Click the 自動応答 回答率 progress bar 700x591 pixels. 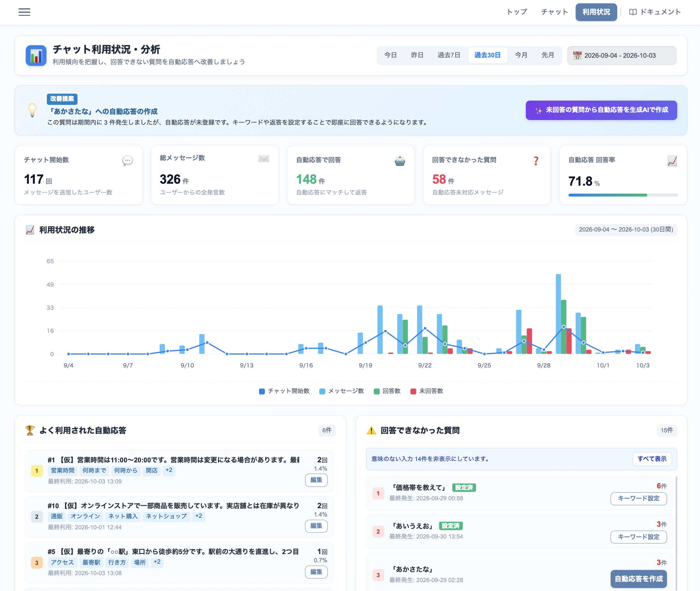[623, 195]
